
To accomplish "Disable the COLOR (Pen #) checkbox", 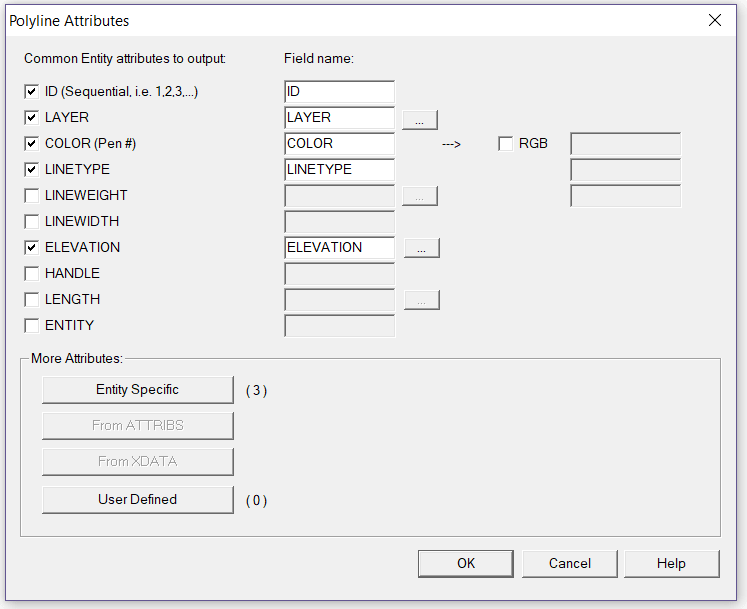I will tap(31, 143).
